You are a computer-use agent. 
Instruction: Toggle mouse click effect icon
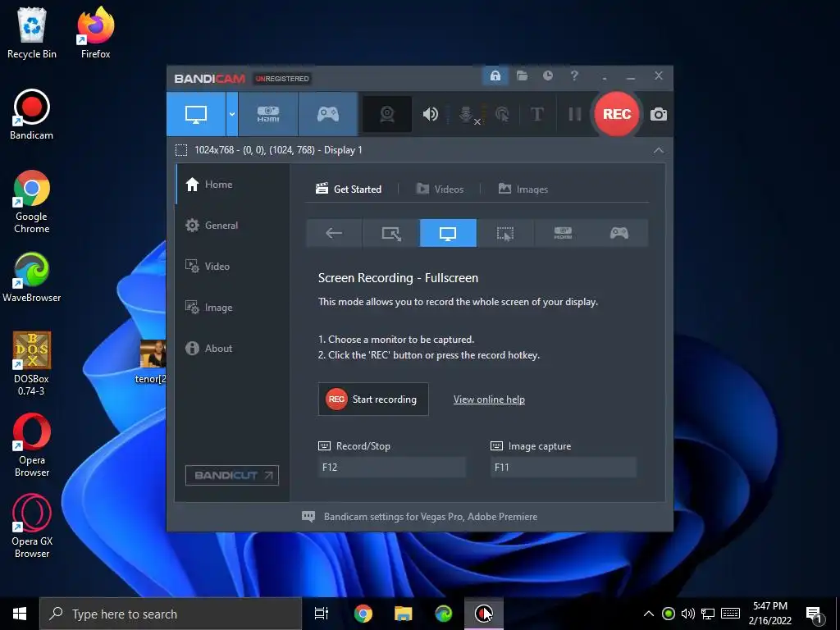coord(503,114)
